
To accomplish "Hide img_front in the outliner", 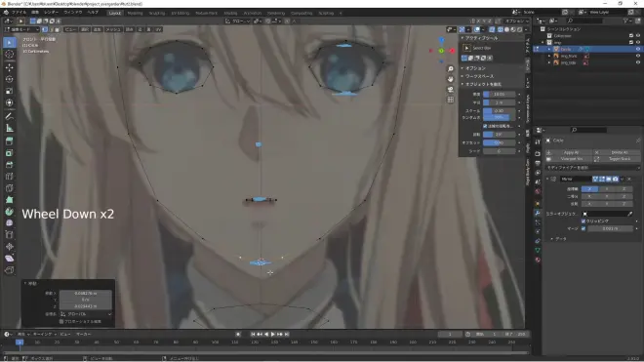I will click(637, 56).
